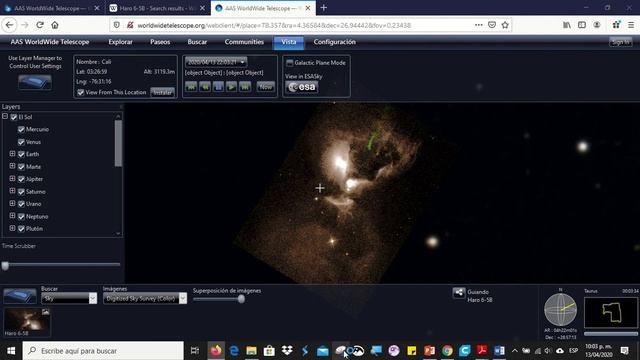Open the Buscar Sky dropdown
Viewport: 640px width, 360px height.
coord(69,298)
